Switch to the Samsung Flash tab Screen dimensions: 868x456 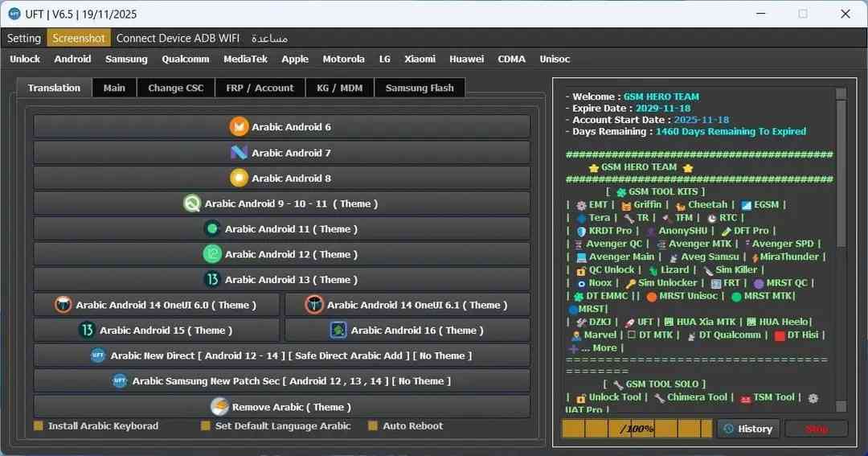pos(420,88)
